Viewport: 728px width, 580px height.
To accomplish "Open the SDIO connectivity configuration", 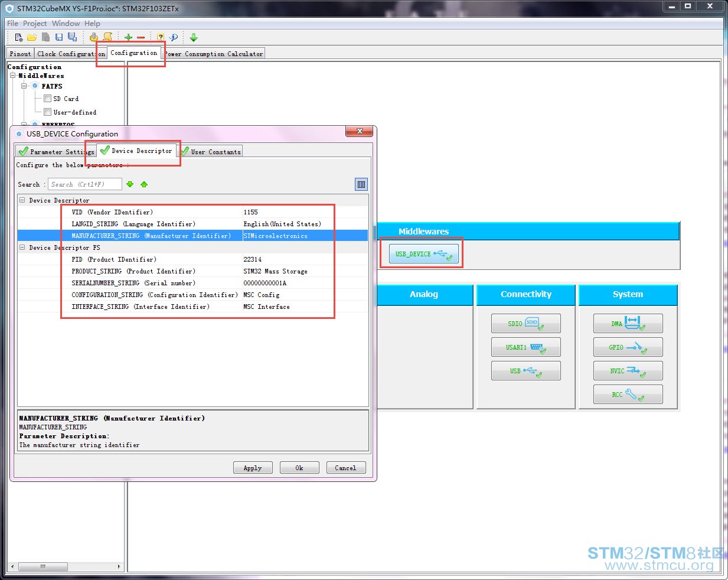I will tap(525, 324).
